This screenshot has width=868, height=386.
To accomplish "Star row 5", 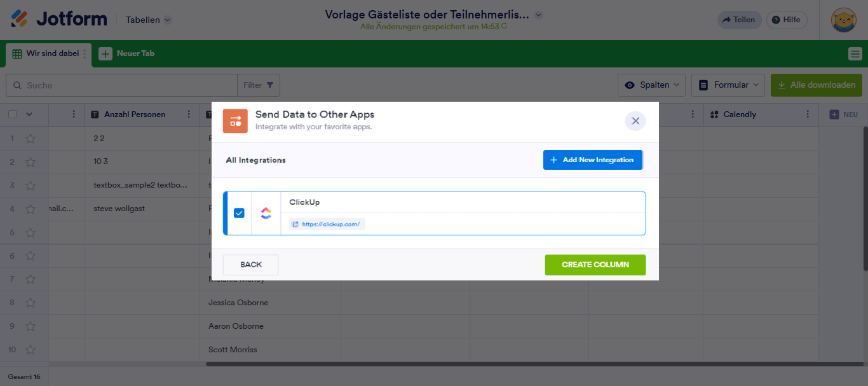I will (x=30, y=232).
